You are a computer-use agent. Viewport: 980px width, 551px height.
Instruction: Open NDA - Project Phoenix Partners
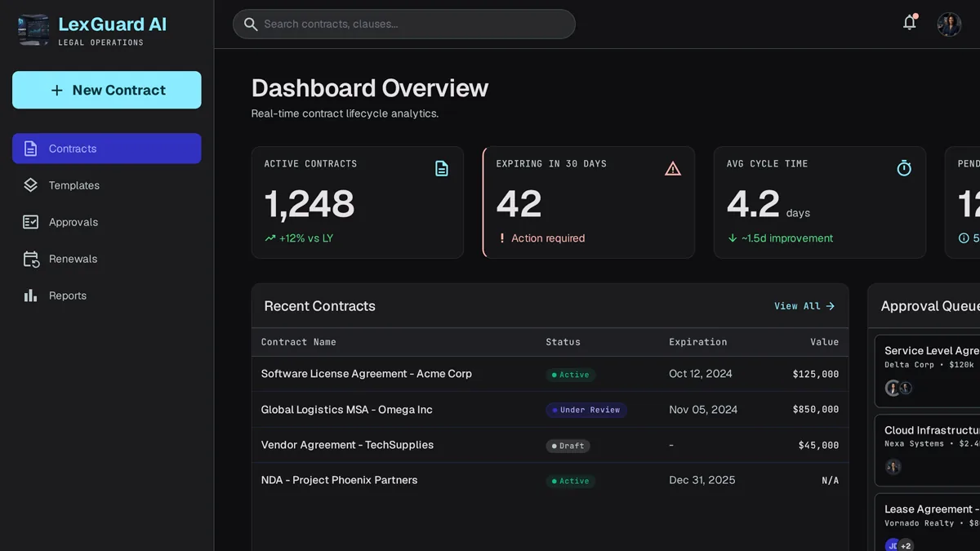pyautogui.click(x=340, y=480)
